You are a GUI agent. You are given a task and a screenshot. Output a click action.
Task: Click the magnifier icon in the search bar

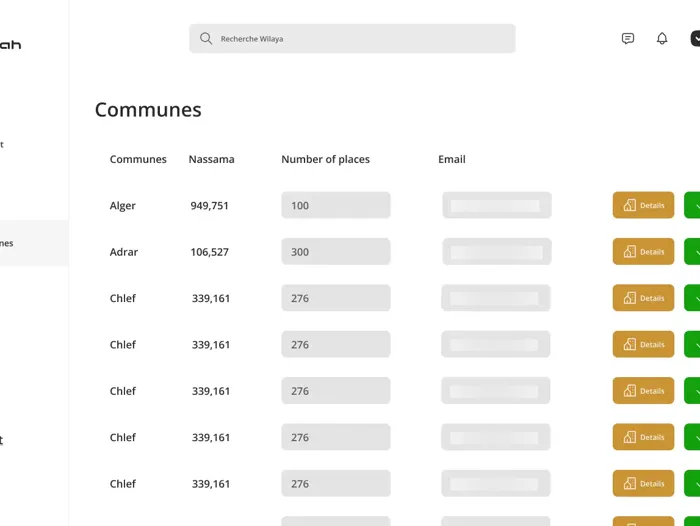206,39
